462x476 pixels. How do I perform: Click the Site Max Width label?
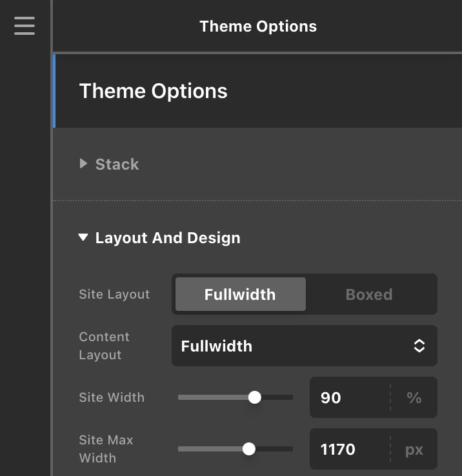coord(106,449)
